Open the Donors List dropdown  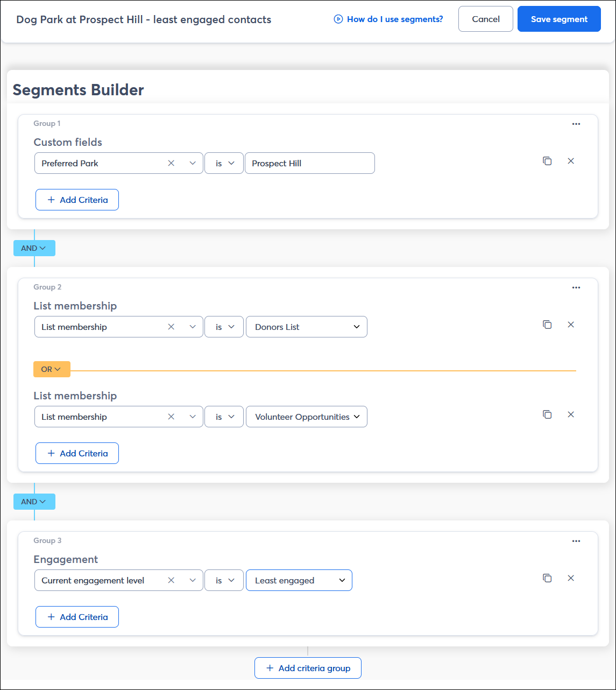306,327
